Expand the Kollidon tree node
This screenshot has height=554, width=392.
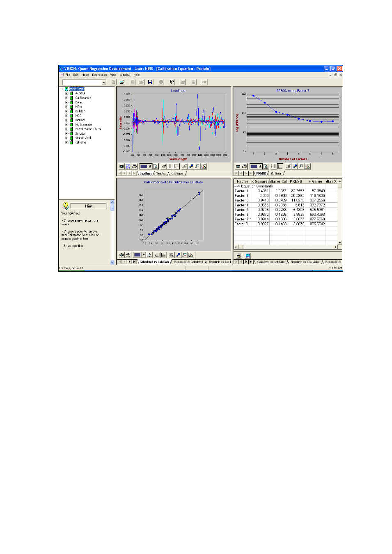tap(66, 111)
